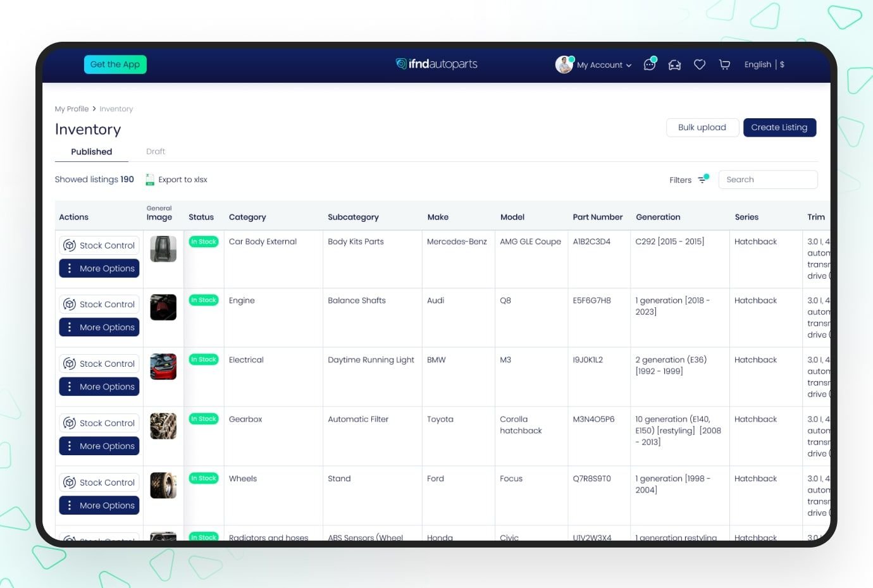Switch to the Published tab

pyautogui.click(x=92, y=152)
